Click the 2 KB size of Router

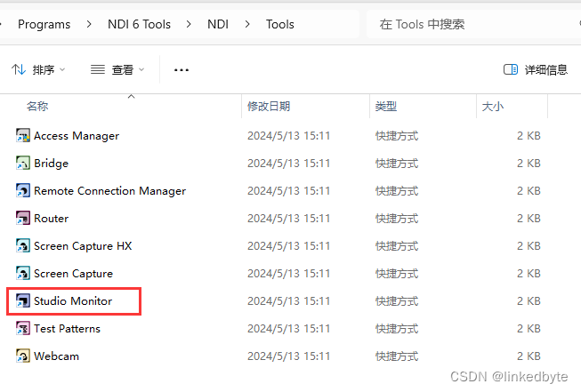pos(529,219)
